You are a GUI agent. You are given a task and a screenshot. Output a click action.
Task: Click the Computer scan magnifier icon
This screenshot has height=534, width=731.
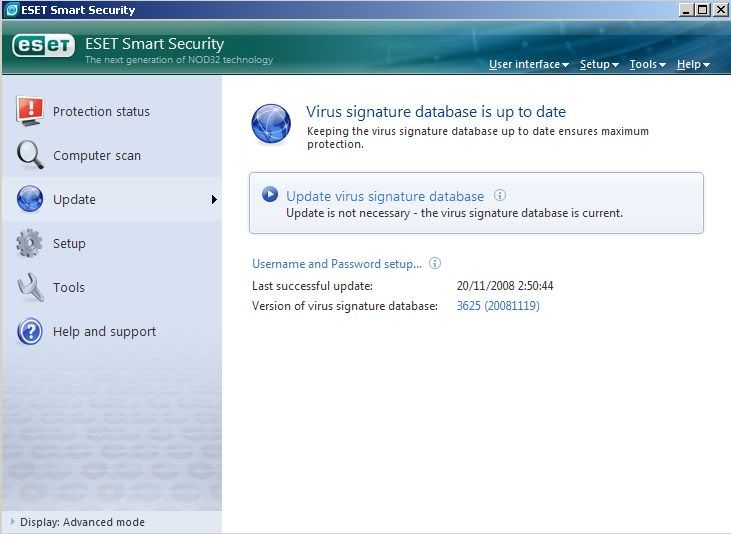tap(30, 155)
